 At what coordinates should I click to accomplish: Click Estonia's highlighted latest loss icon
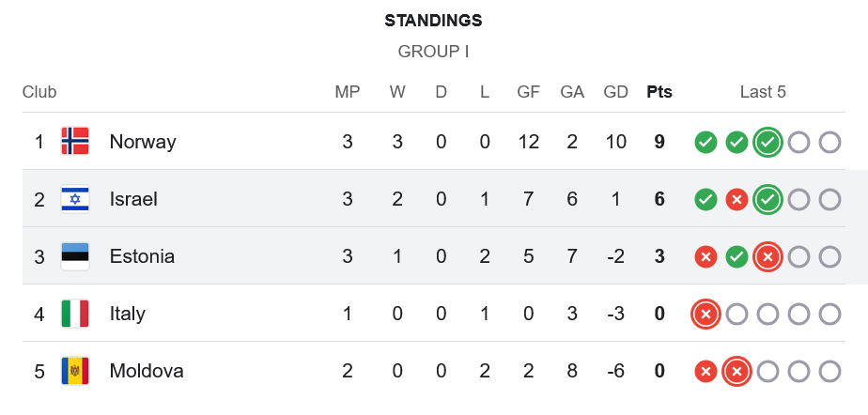point(767,257)
